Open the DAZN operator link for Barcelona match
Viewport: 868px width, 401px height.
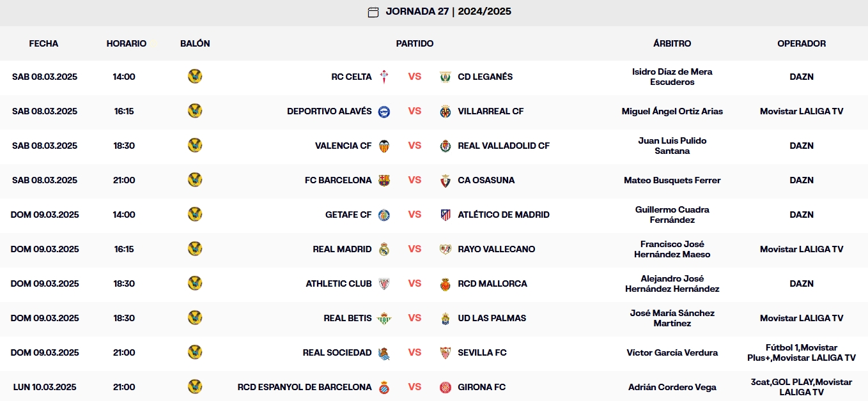[x=801, y=180]
